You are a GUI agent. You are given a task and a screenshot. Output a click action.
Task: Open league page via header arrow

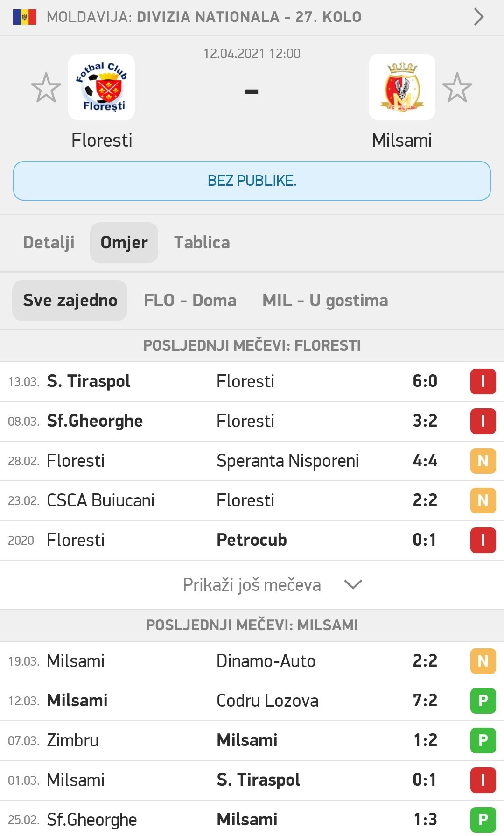pos(479,17)
